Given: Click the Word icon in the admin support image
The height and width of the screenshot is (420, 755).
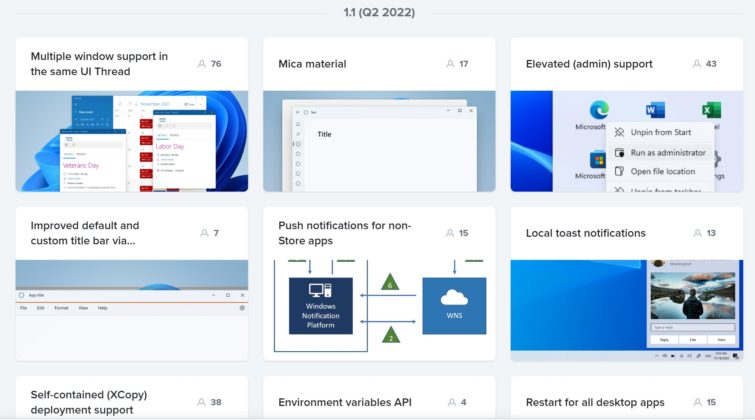Looking at the screenshot, I should pos(656,109).
